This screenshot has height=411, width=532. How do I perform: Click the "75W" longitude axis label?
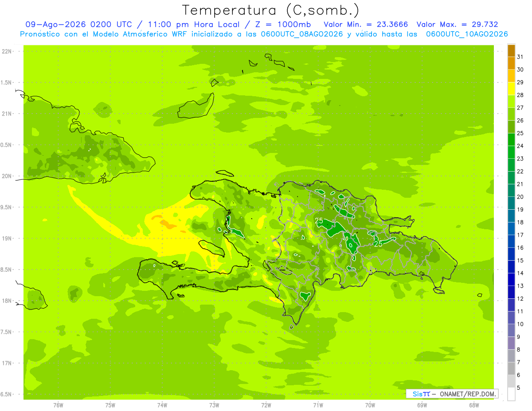pos(110,405)
